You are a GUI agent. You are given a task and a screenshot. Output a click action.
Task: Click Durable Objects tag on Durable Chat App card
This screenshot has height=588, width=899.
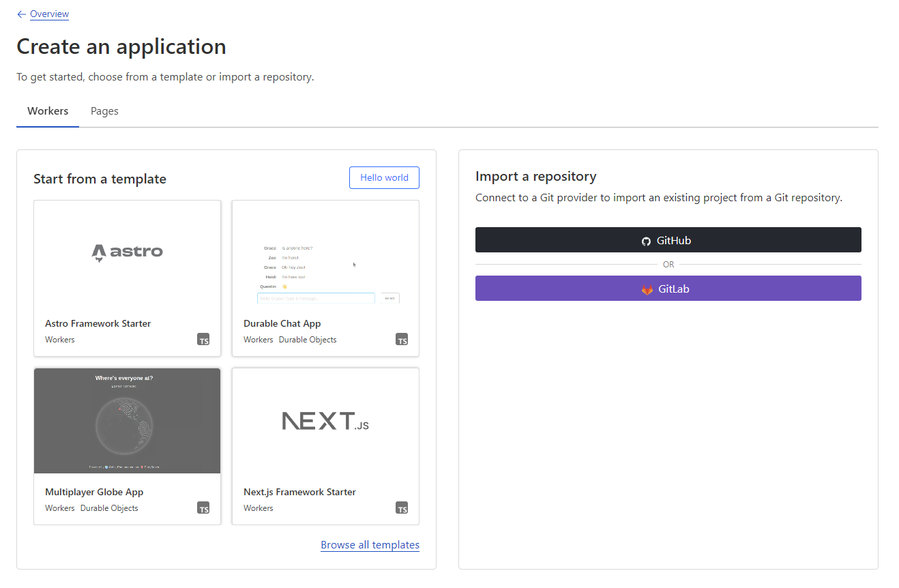point(308,340)
